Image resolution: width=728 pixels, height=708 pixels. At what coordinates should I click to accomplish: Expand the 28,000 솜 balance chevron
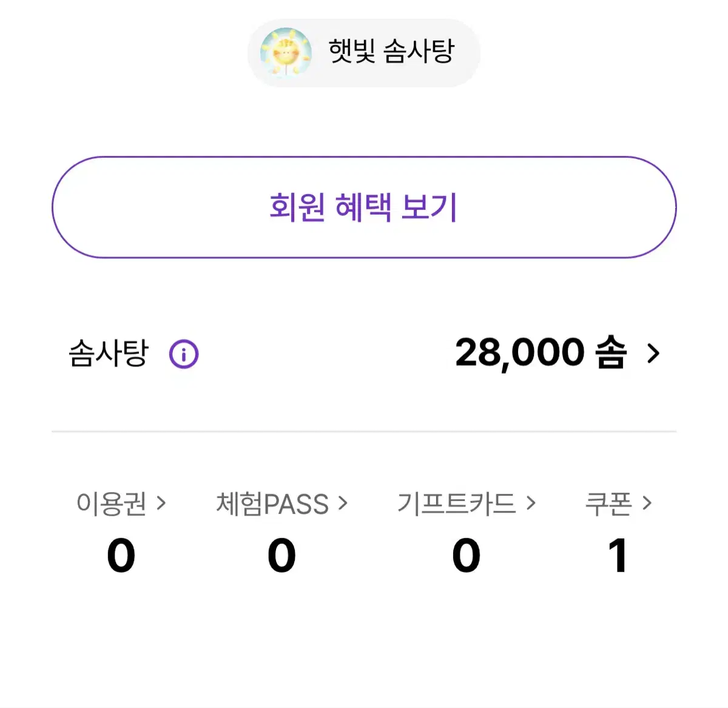click(653, 353)
